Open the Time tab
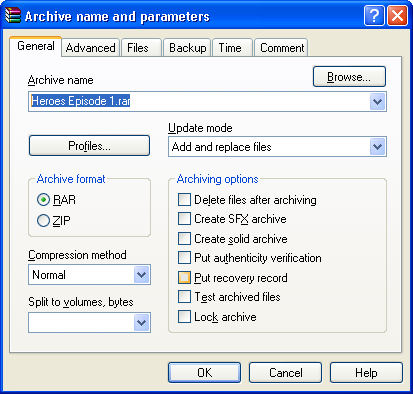This screenshot has width=413, height=394. 232,48
